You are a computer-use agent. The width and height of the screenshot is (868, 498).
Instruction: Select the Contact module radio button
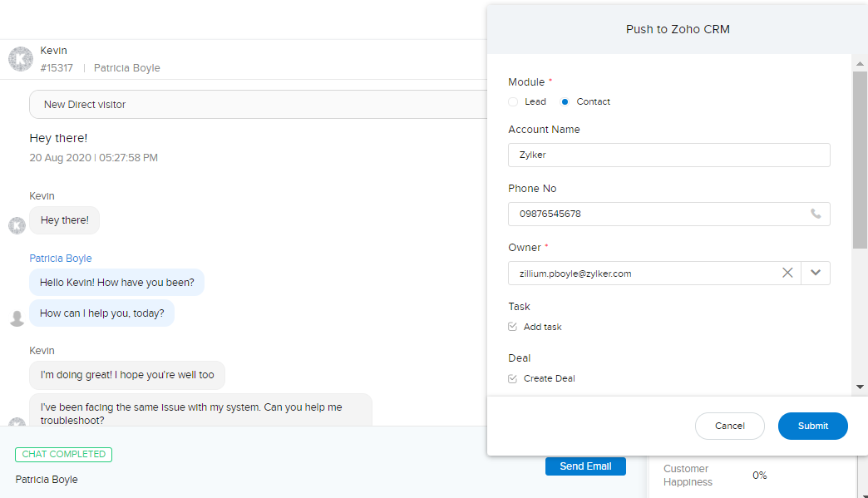pyautogui.click(x=565, y=101)
